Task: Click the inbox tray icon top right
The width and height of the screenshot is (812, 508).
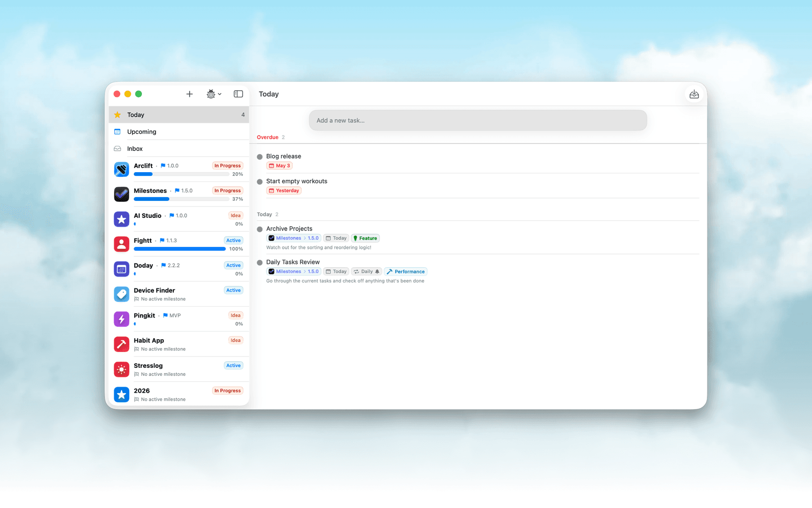Action: [x=694, y=95]
